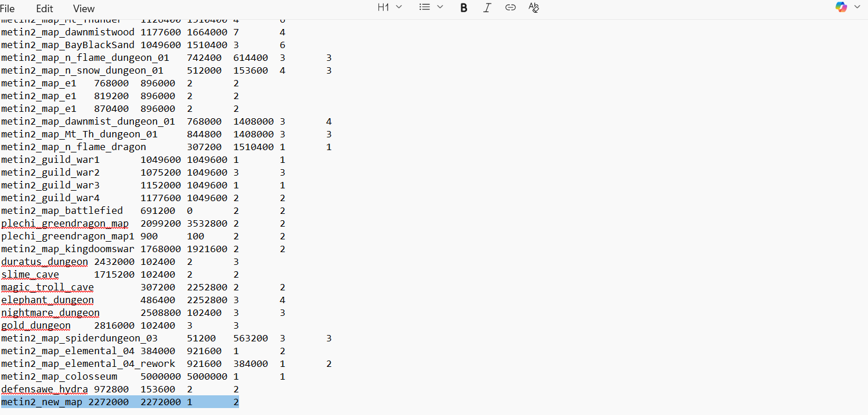This screenshot has width=868, height=415.
Task: Expand the chevron beside the Copilot icon
Action: point(857,7)
